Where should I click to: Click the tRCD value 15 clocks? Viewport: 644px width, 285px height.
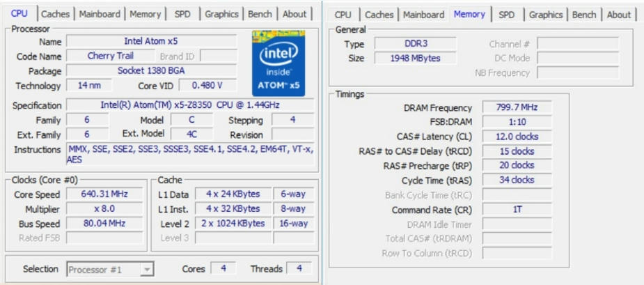tap(517, 151)
